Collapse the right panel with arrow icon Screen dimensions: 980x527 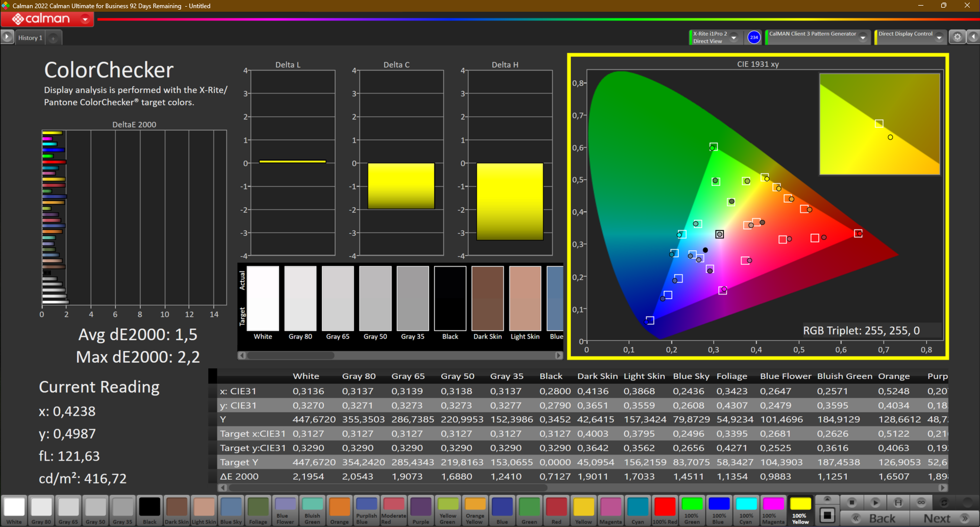click(973, 37)
